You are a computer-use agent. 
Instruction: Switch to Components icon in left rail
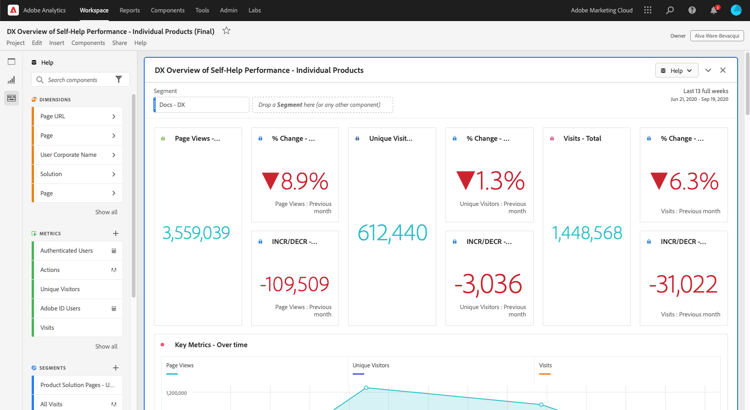pos(11,98)
